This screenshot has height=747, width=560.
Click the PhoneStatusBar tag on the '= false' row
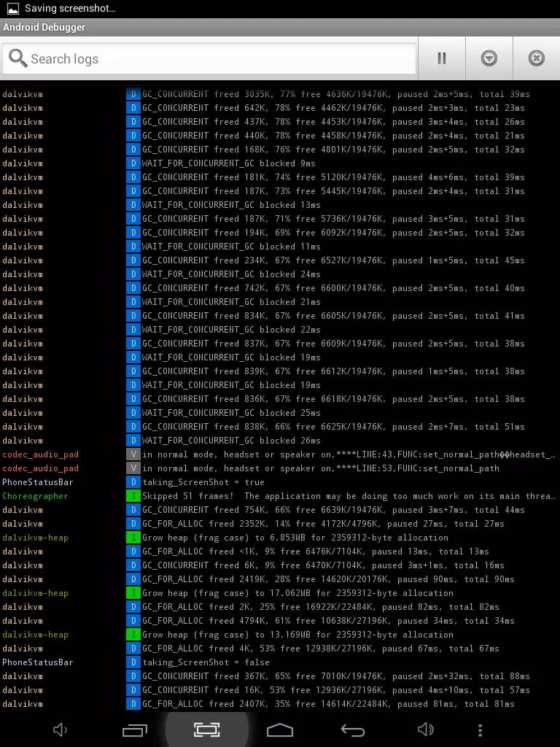pyautogui.click(x=38, y=662)
